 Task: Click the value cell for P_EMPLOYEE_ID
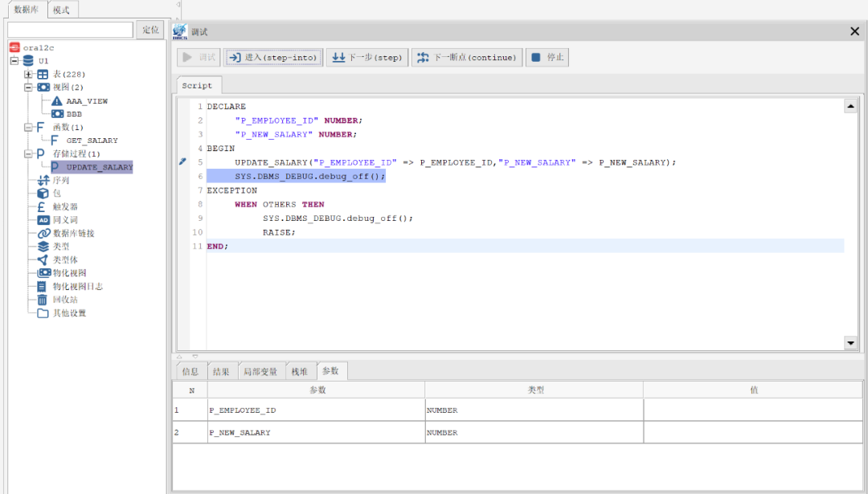point(754,410)
